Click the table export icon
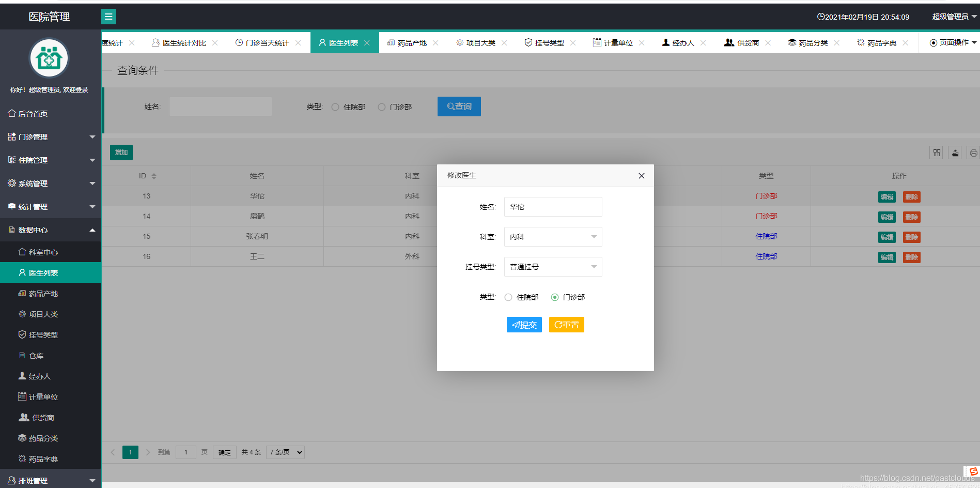This screenshot has width=980, height=488. coord(955,152)
